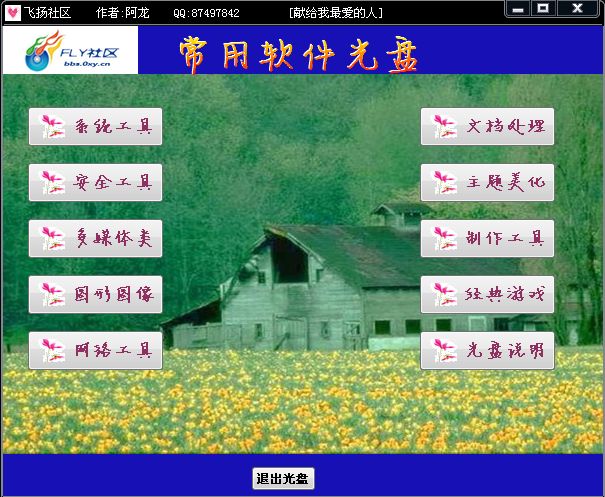Close the 飞扬社区 window
605x497 pixels.
coord(577,8)
